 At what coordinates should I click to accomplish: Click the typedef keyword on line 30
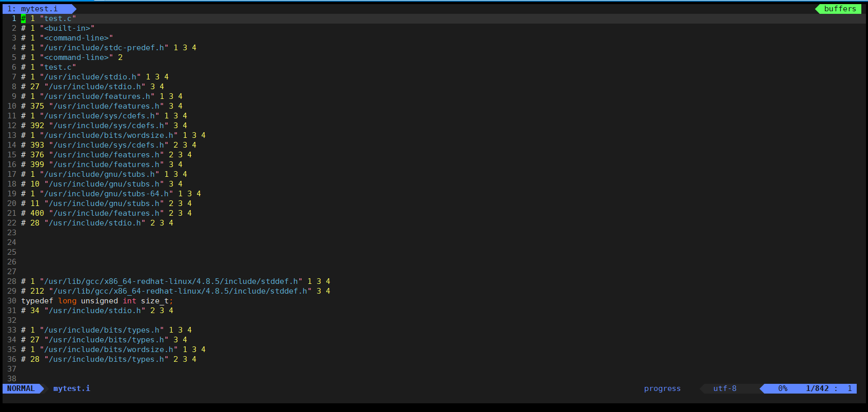(x=37, y=301)
